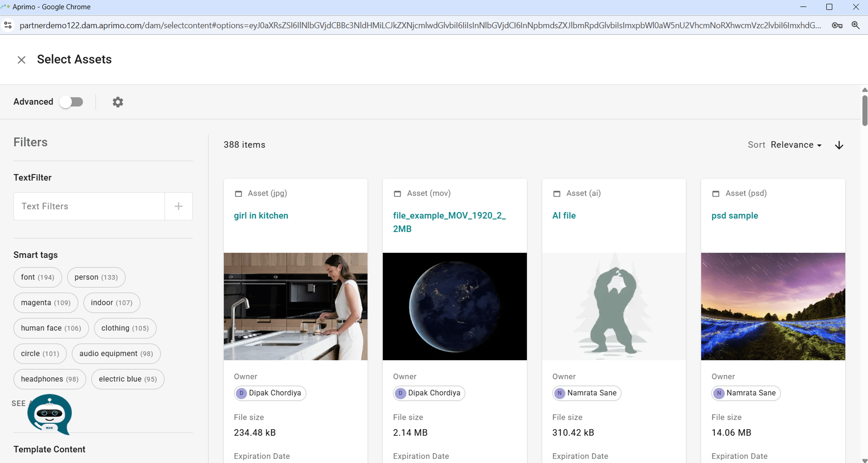Close the Select Assets dialog
Image resolution: width=868 pixels, height=463 pixels.
[x=21, y=60]
